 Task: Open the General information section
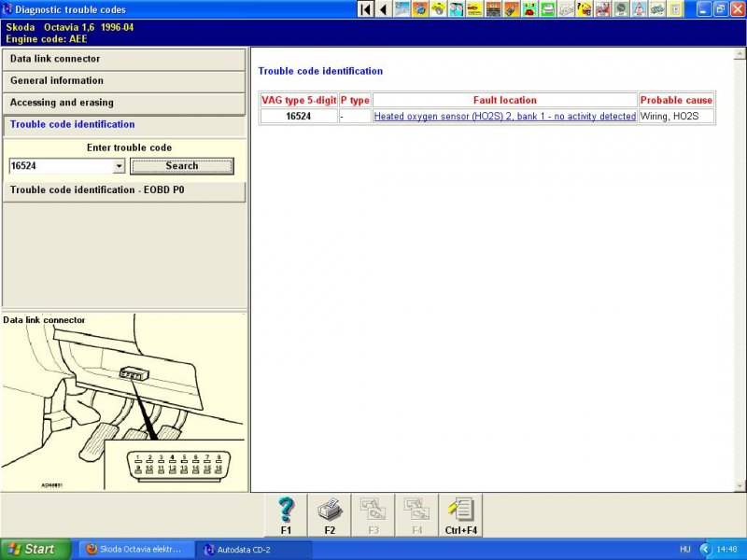coord(124,81)
